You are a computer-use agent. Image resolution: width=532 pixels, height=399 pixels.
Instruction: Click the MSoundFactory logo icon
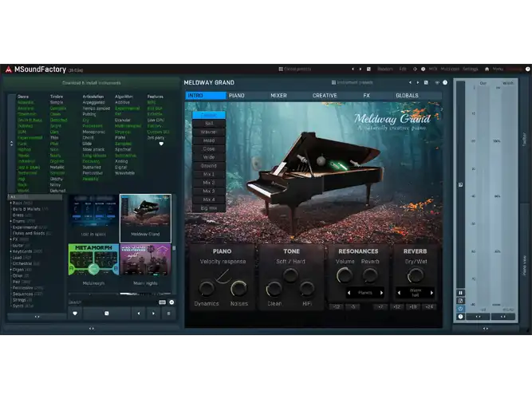coord(9,69)
